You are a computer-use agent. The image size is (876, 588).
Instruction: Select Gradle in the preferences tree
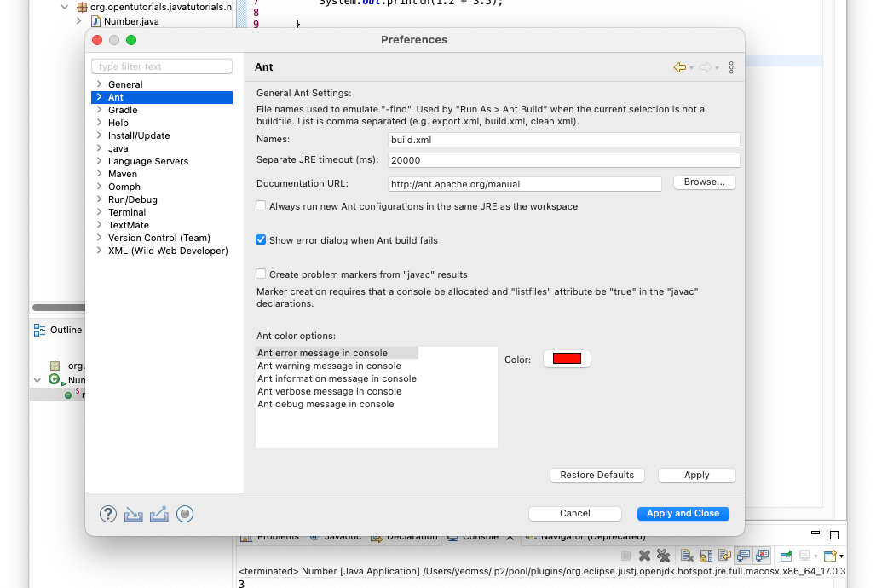[123, 110]
